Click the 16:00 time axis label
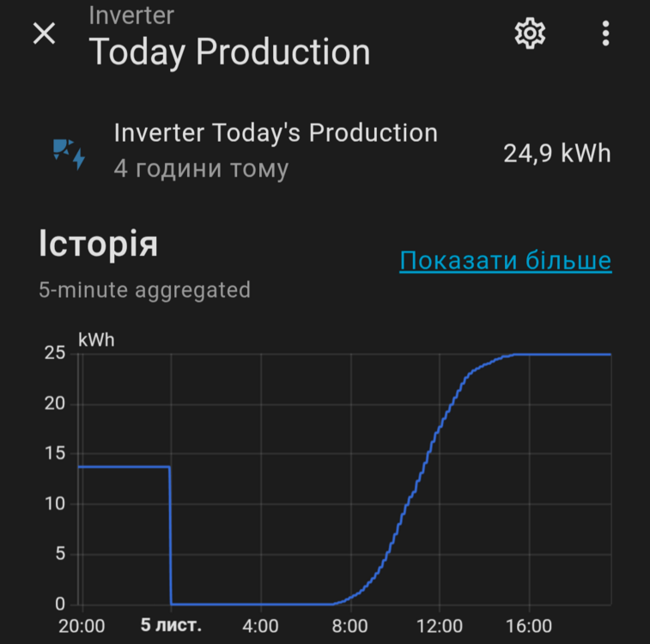Screen dimensions: 650x644 click(x=529, y=625)
